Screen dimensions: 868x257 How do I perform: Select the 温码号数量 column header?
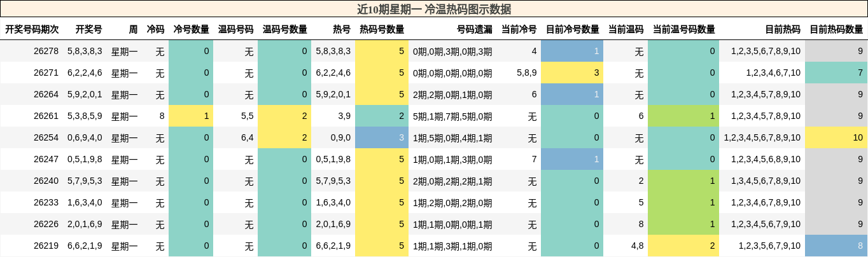click(x=284, y=29)
